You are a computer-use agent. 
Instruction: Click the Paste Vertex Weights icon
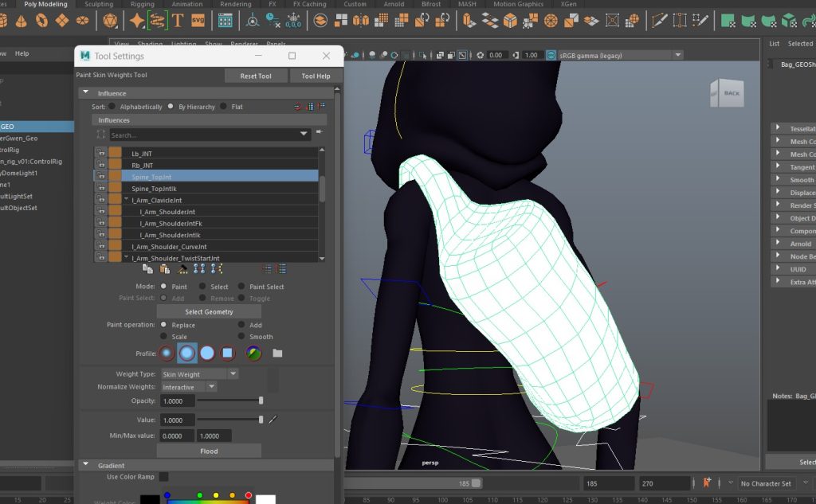click(165, 269)
